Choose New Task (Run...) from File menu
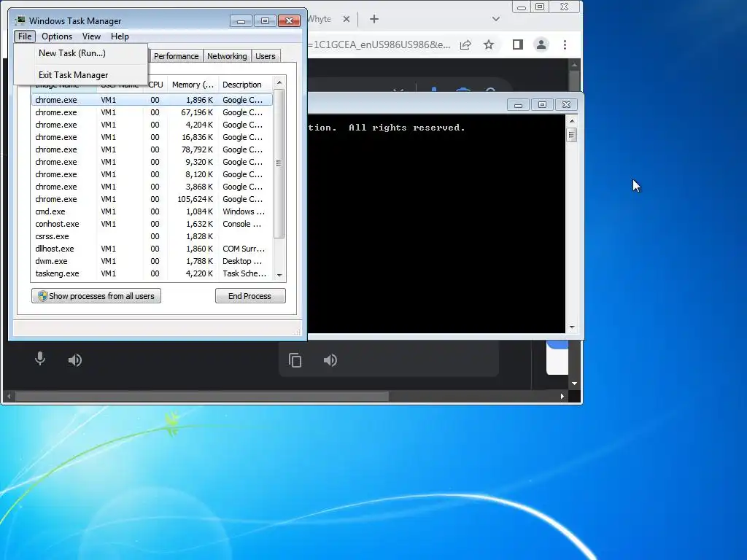The width and height of the screenshot is (747, 560). click(x=72, y=52)
